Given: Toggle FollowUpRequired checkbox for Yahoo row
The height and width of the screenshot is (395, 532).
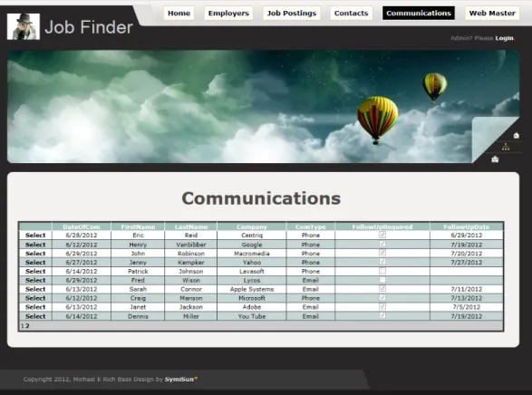Looking at the screenshot, I should tap(382, 262).
